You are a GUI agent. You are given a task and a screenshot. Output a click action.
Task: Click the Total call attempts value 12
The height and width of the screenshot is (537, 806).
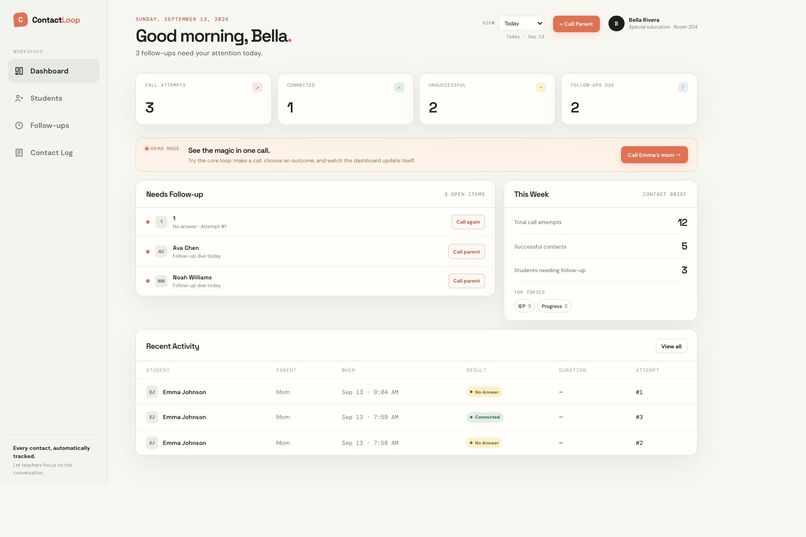[x=682, y=223]
